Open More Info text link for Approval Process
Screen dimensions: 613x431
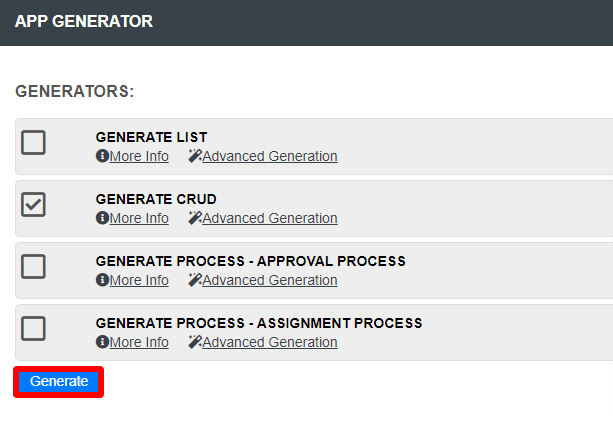139,280
